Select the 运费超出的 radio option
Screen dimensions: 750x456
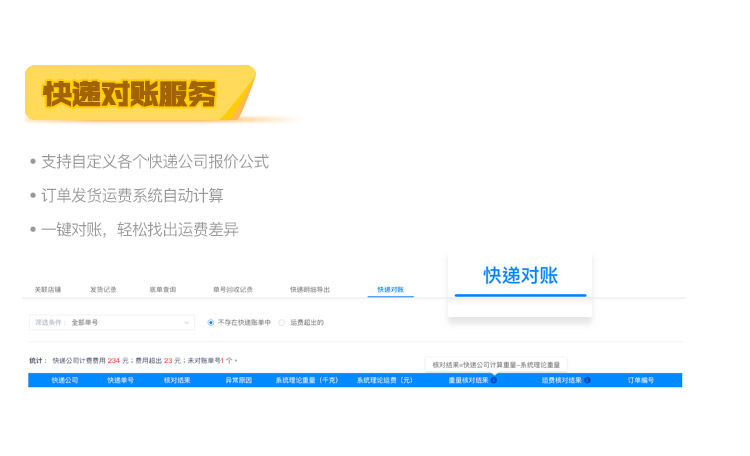282,322
